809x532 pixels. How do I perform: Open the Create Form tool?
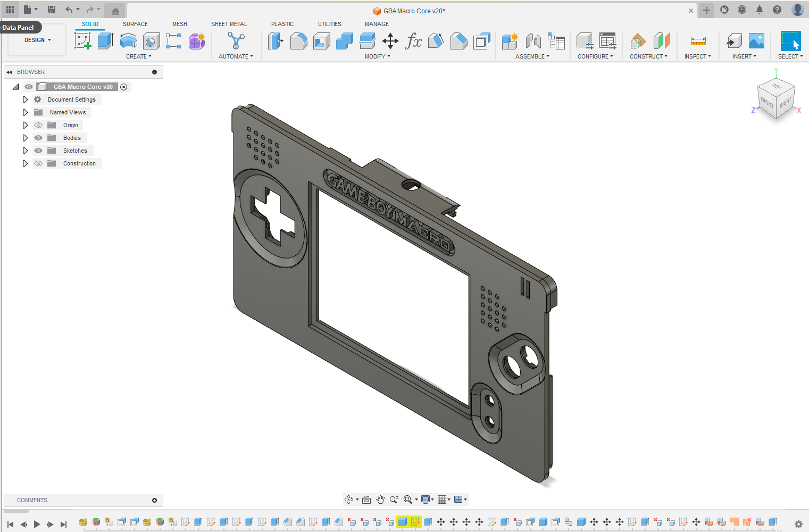tap(197, 41)
